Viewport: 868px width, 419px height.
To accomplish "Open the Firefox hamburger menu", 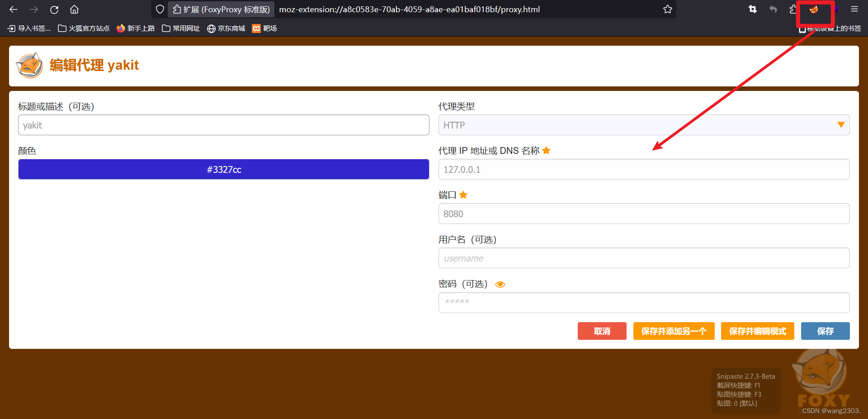I will tap(854, 9).
